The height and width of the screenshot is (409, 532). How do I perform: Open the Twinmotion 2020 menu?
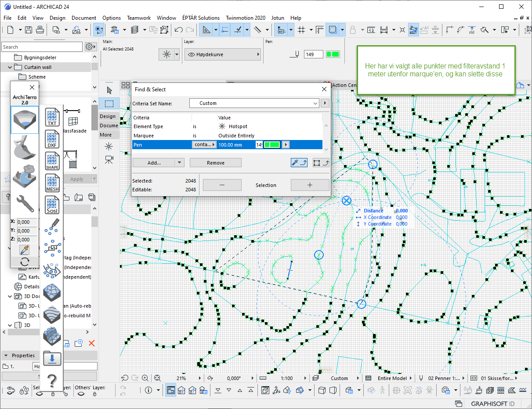246,18
